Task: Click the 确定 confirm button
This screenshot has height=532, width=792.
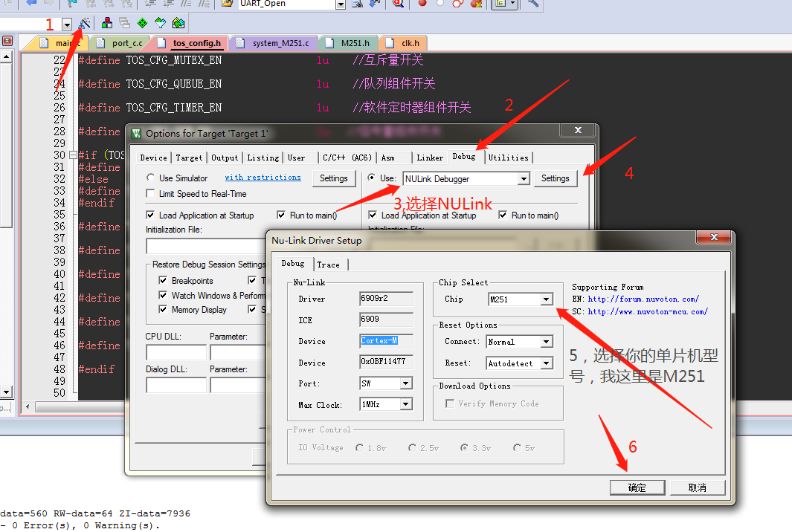Action: coord(637,487)
